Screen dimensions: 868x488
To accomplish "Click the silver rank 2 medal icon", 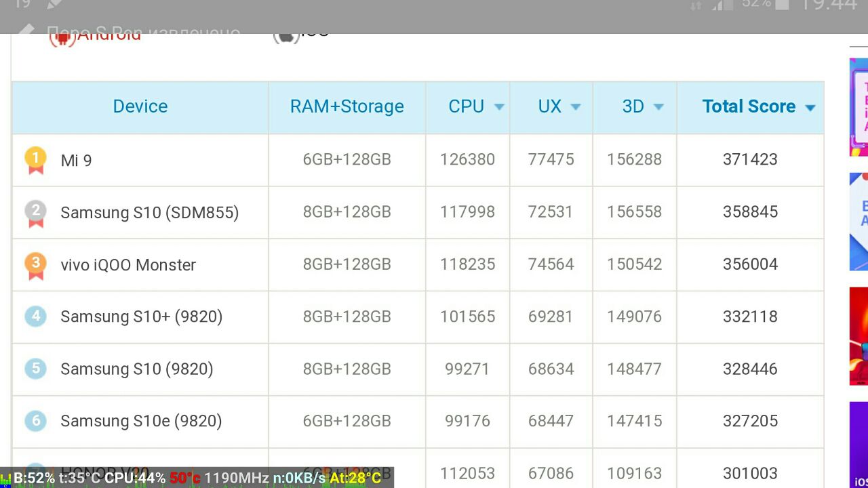I will coord(35,213).
